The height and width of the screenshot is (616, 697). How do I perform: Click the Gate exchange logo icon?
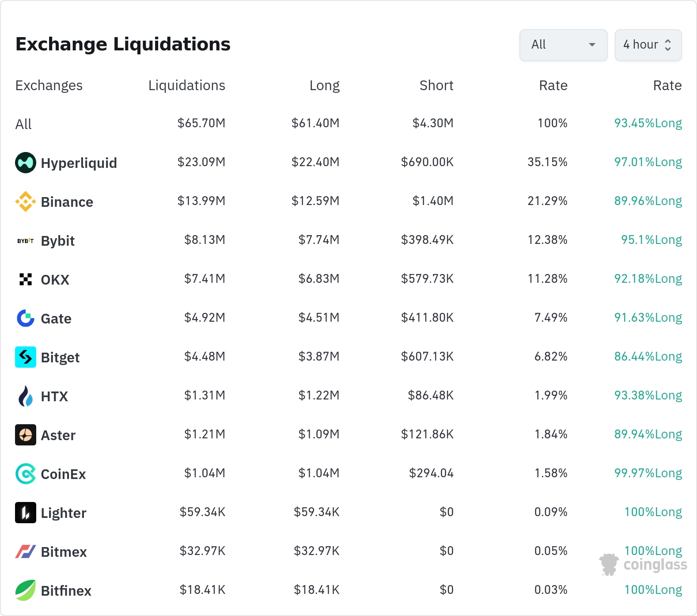tap(26, 318)
